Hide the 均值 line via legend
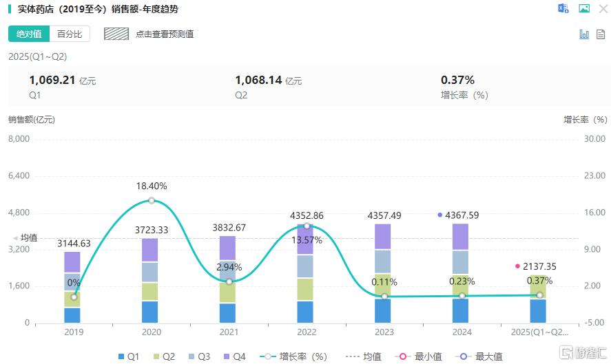 point(364,356)
